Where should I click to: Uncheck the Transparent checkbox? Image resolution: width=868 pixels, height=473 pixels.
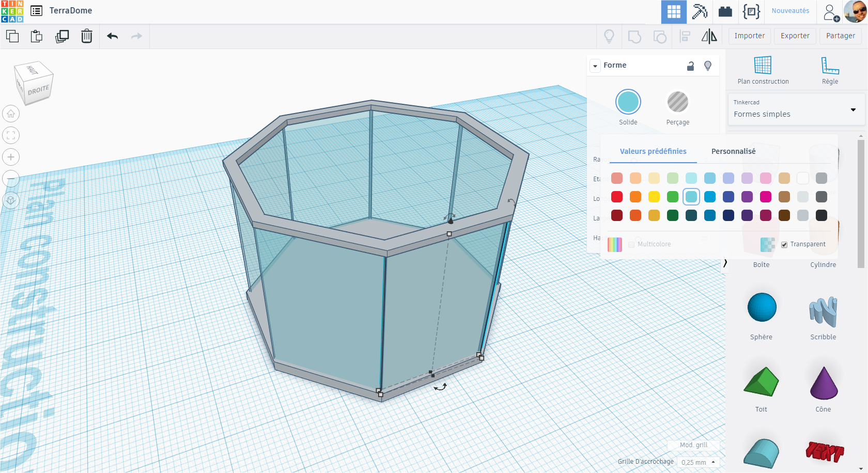coord(784,245)
